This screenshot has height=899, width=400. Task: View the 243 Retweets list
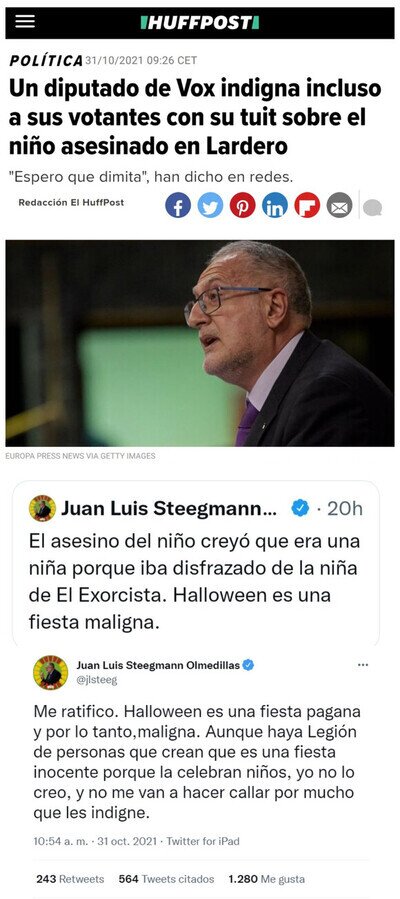(x=70, y=879)
